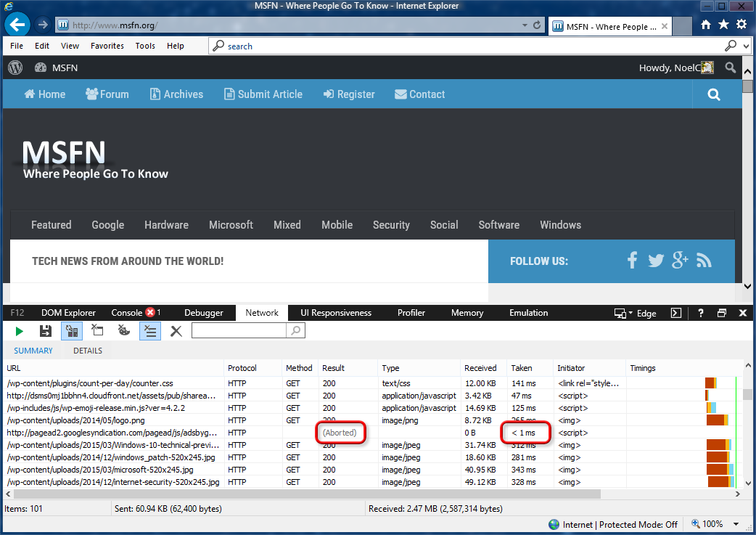Viewport: 756px width, 535px height.
Task: Refresh the page with the reload icon
Action: click(x=537, y=25)
